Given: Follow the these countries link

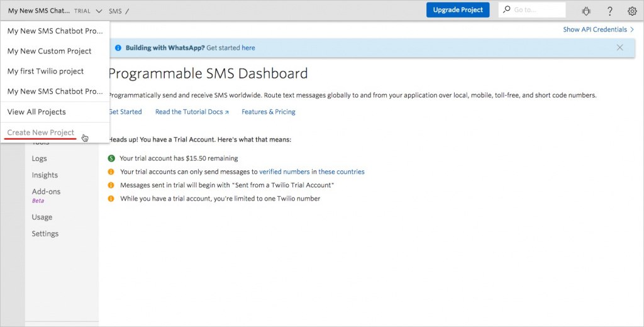Looking at the screenshot, I should tap(341, 172).
